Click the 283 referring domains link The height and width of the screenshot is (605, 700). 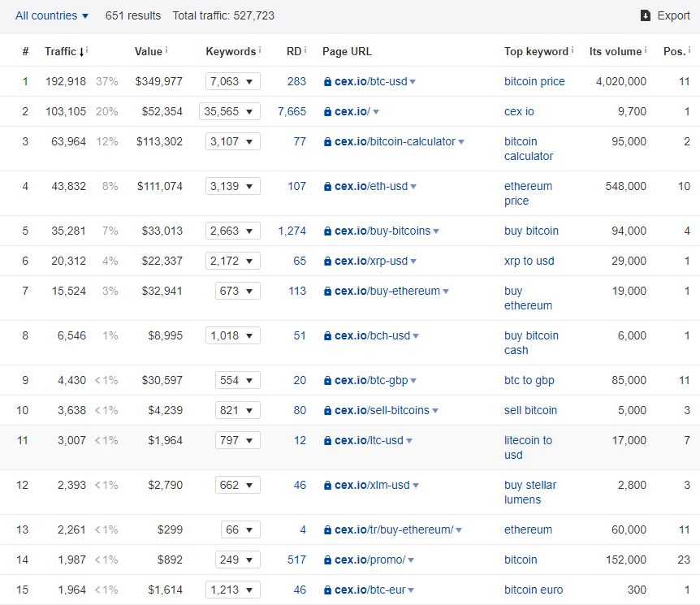click(x=297, y=81)
